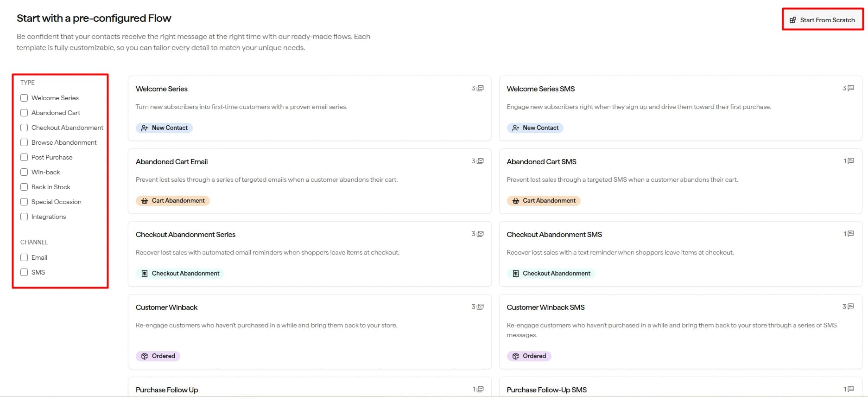Image resolution: width=868 pixels, height=397 pixels.
Task: Click the cart basket icon in Abandoned Cart Email
Action: point(145,201)
